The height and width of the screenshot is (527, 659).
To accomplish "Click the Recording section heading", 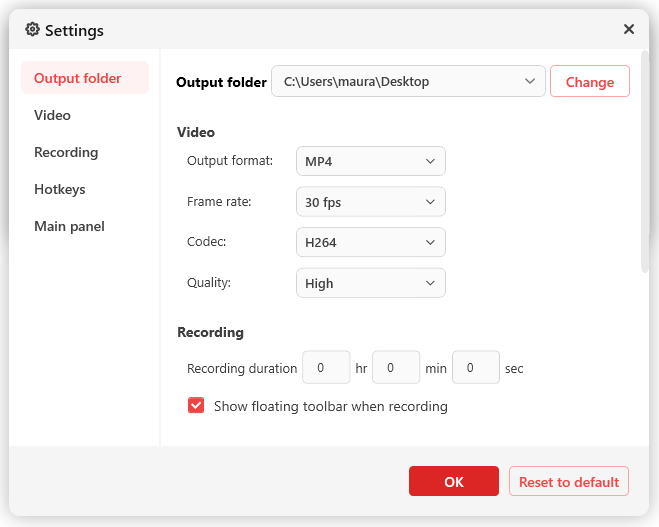I will (211, 332).
